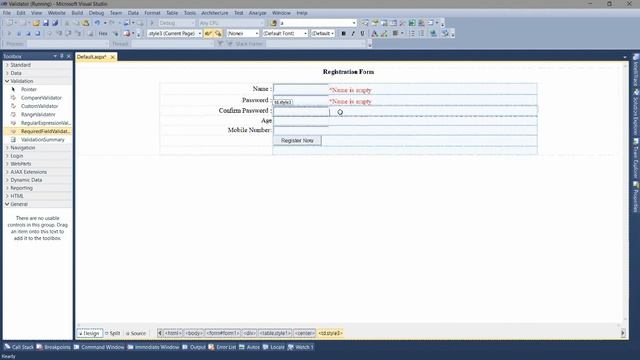Click the Restart debugging icon
Screen dimensions: 640x360
38,33
